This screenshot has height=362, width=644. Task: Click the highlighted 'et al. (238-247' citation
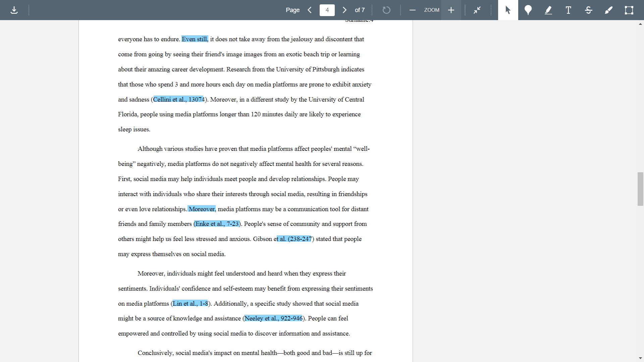click(x=294, y=239)
